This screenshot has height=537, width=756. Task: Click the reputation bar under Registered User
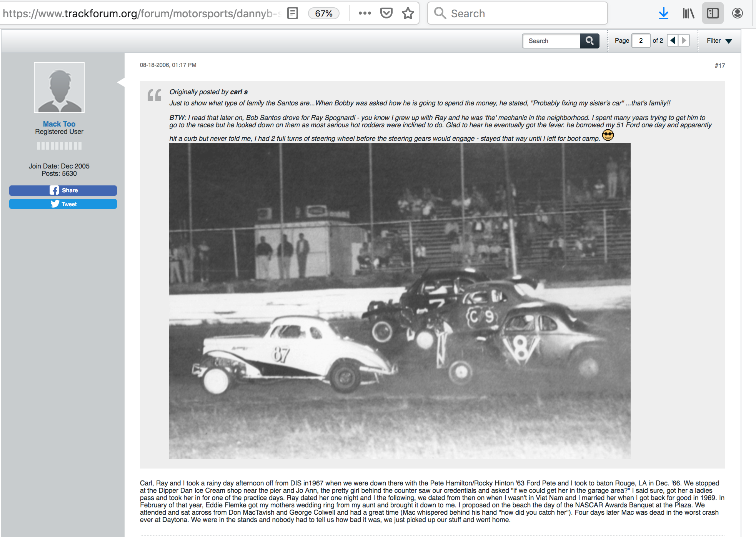pyautogui.click(x=59, y=146)
